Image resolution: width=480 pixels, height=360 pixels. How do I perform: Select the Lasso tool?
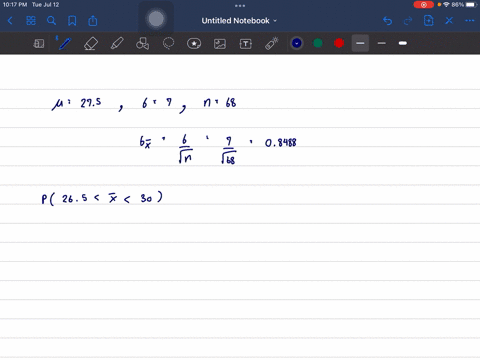tap(168, 43)
